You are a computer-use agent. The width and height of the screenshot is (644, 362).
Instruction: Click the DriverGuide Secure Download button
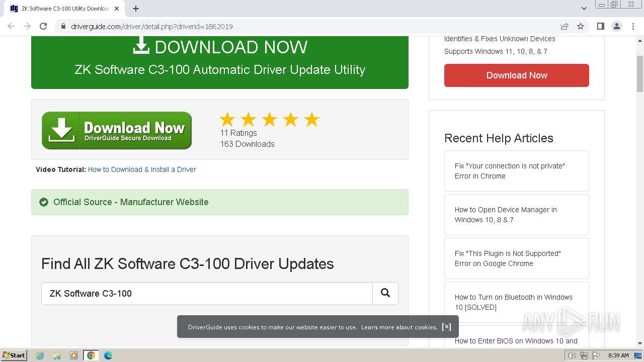pos(117,131)
